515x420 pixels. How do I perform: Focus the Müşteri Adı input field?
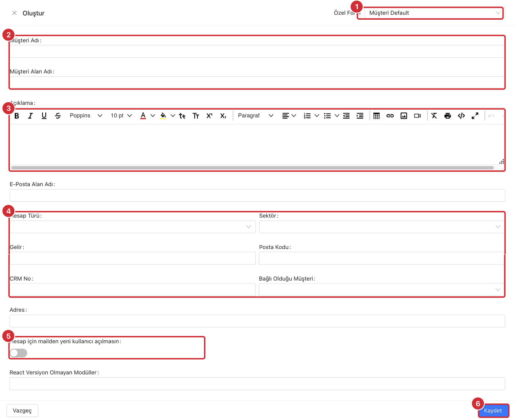click(x=257, y=52)
